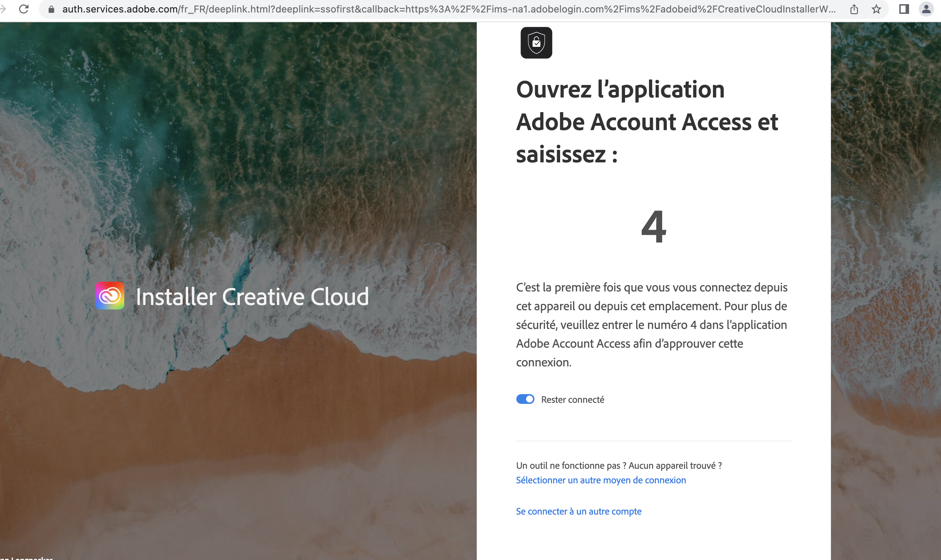This screenshot has height=560, width=941.
Task: Click Sélectionner un autre moyen de connexion
Action: 601,480
